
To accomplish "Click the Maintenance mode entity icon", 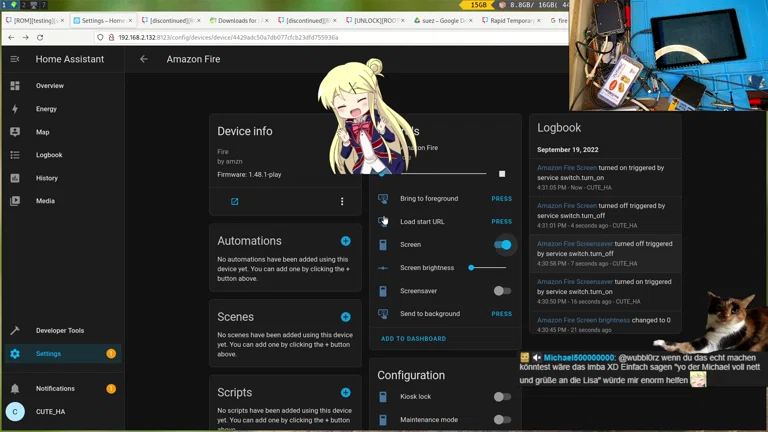I will coord(383,420).
